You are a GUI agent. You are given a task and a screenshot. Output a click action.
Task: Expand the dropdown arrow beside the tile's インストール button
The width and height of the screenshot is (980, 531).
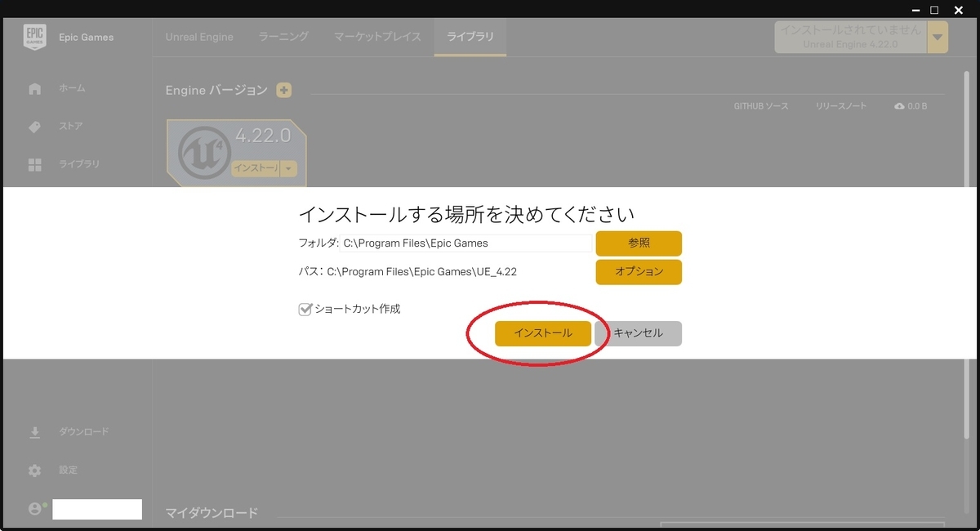(287, 168)
